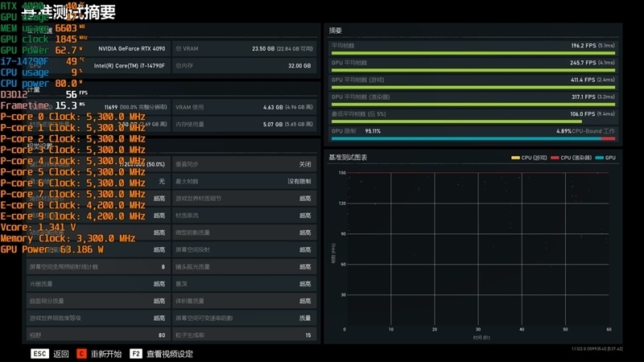Image resolution: width=644 pixels, height=362 pixels.
Task: Click the ESC key icon
Action: pyautogui.click(x=39, y=353)
